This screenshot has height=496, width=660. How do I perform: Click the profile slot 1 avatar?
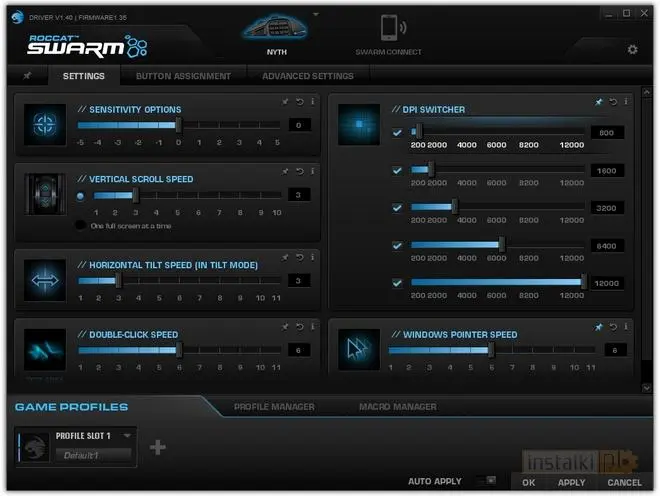coord(35,448)
